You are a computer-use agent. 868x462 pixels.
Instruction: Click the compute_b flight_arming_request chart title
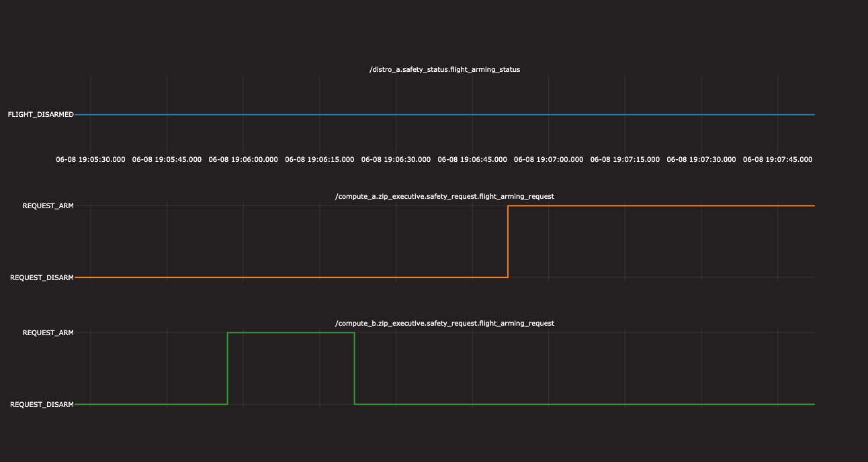pyautogui.click(x=445, y=324)
